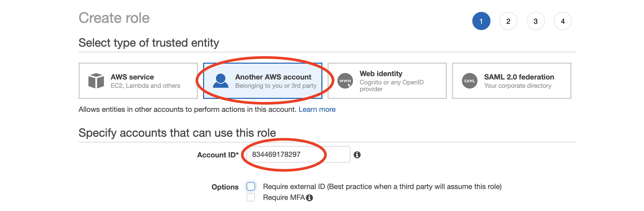The width and height of the screenshot is (644, 211).
Task: Open the Learn more link
Action: pyautogui.click(x=317, y=110)
